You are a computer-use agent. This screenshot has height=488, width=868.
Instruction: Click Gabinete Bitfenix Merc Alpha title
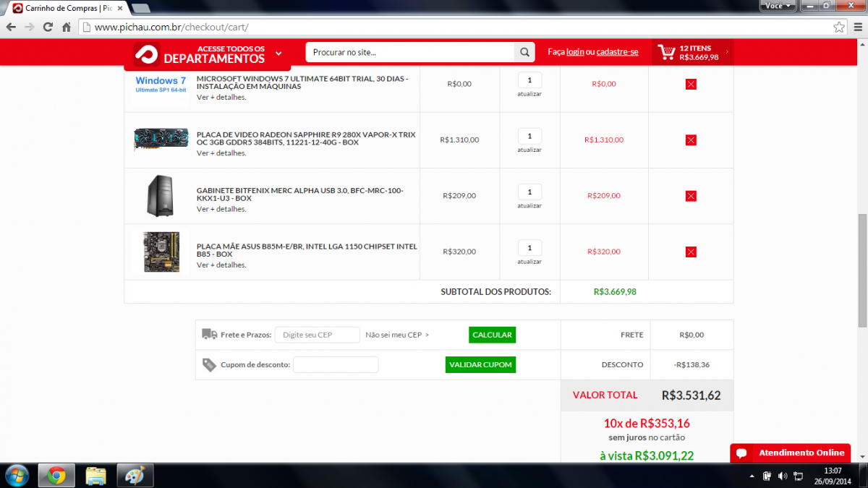point(300,194)
